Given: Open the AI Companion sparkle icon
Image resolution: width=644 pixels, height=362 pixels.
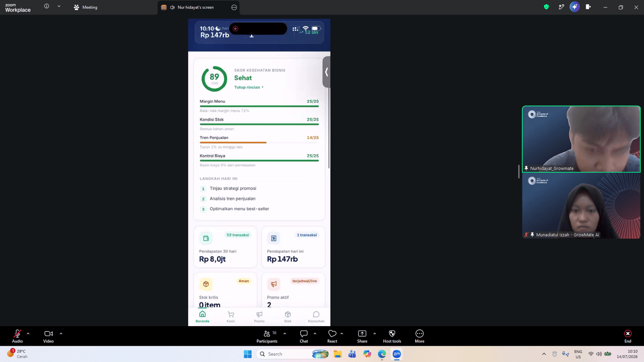Looking at the screenshot, I should coord(574,7).
